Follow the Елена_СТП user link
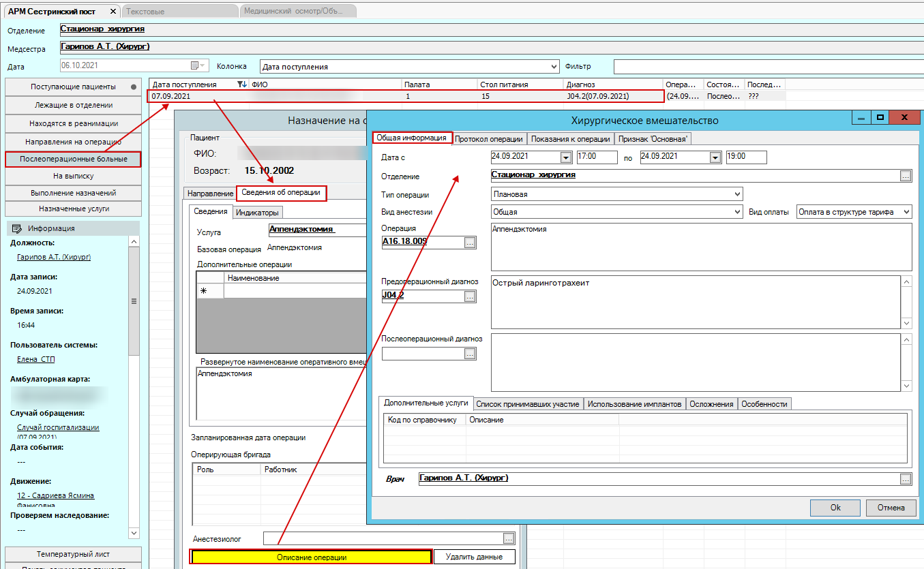 (x=35, y=359)
